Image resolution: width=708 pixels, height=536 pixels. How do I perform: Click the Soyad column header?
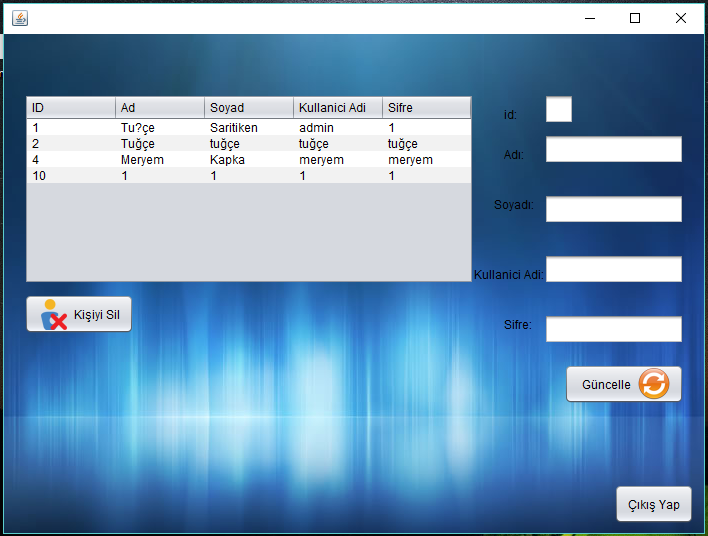point(248,108)
